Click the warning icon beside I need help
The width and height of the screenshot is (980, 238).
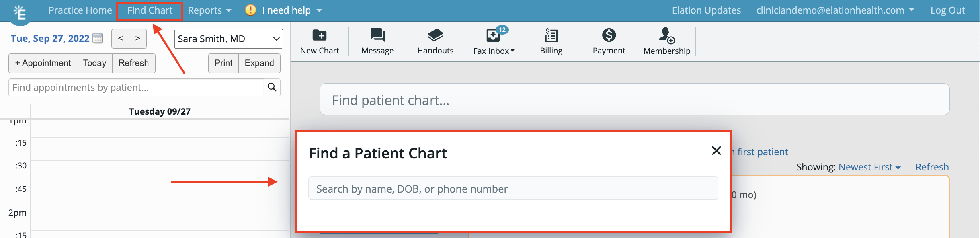[x=250, y=10]
